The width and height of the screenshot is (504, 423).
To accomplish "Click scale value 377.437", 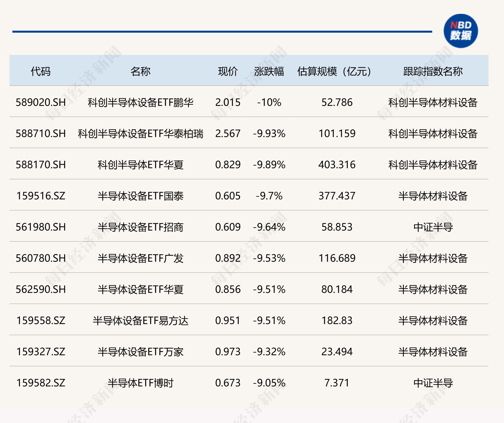I will click(x=337, y=196).
